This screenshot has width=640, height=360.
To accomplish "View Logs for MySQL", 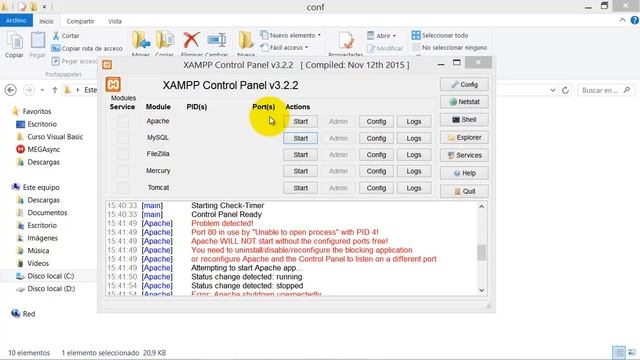I will point(414,138).
